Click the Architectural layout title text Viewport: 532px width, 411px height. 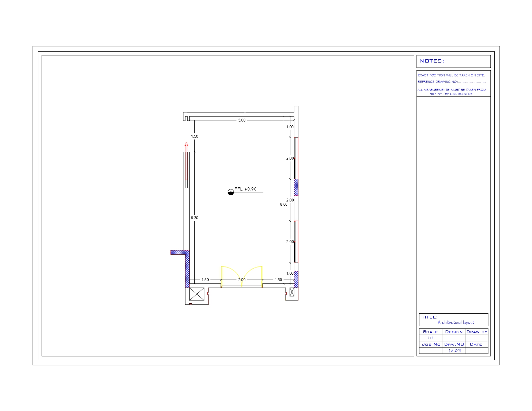(x=456, y=322)
